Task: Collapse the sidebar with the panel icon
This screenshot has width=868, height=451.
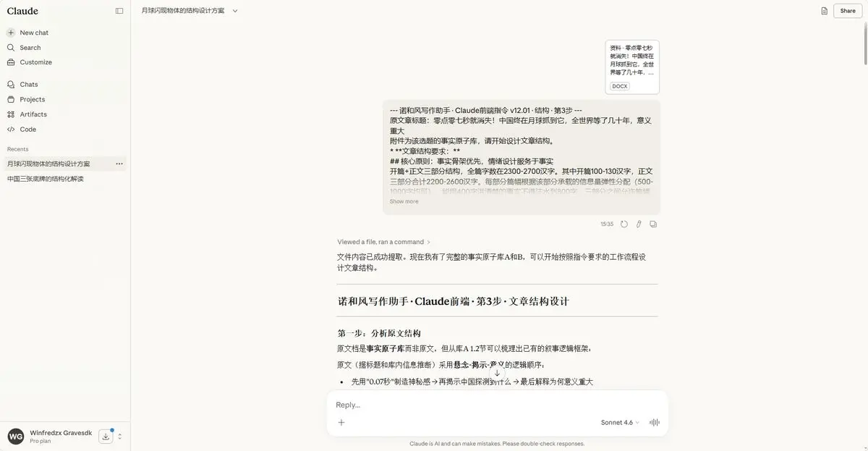Action: pos(119,11)
